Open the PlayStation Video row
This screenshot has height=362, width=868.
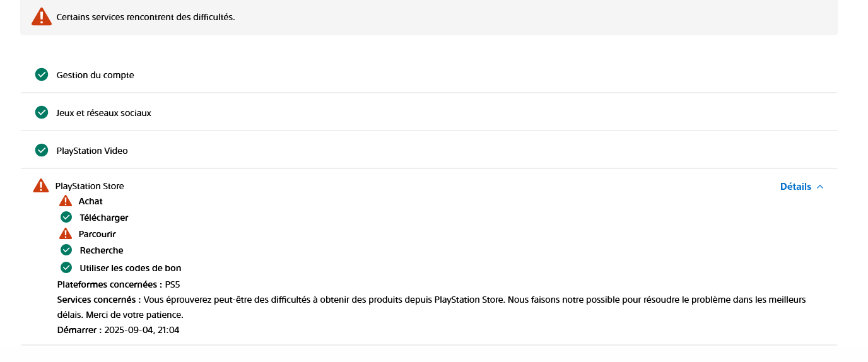pyautogui.click(x=429, y=150)
